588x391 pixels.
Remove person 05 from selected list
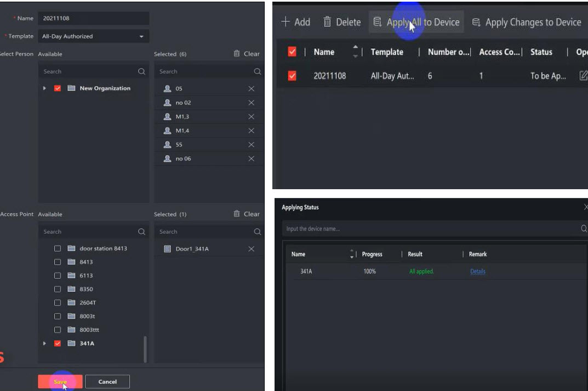click(x=251, y=89)
